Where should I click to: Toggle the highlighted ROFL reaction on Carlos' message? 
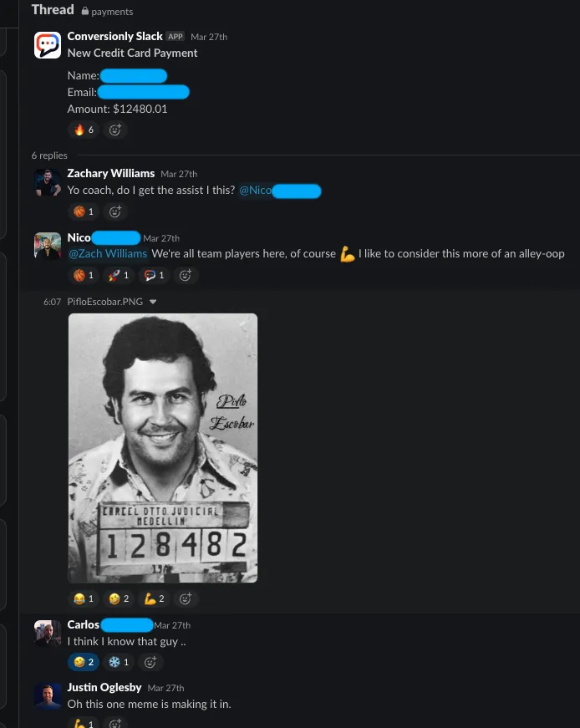click(84, 662)
